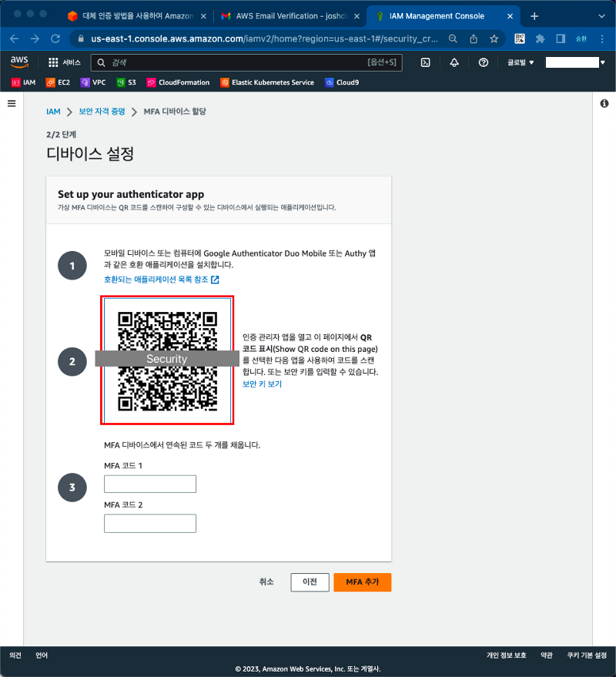
Task: Bookmark this page with the star
Action: [494, 39]
